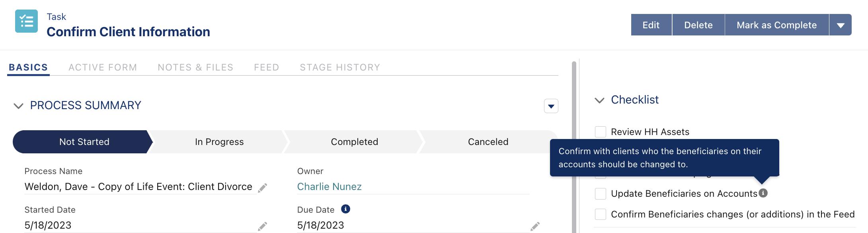Click the vertical scrollbar of Basics panel

(x=574, y=147)
